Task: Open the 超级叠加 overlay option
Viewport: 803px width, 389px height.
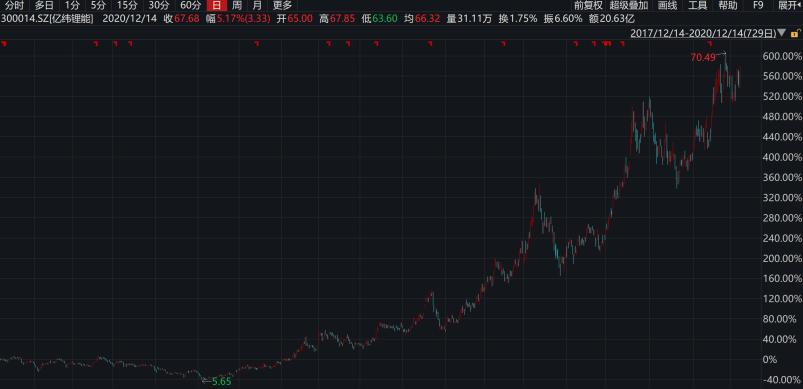Action: 629,6
